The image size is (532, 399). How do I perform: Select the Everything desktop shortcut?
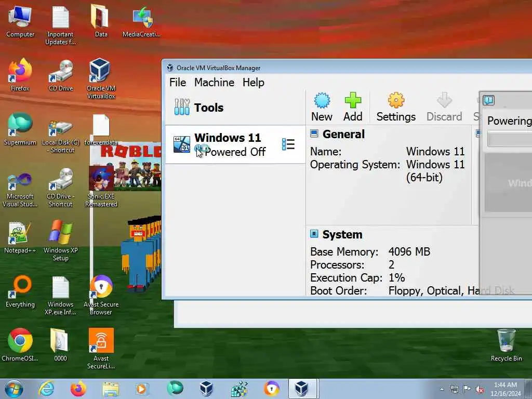pos(20,291)
